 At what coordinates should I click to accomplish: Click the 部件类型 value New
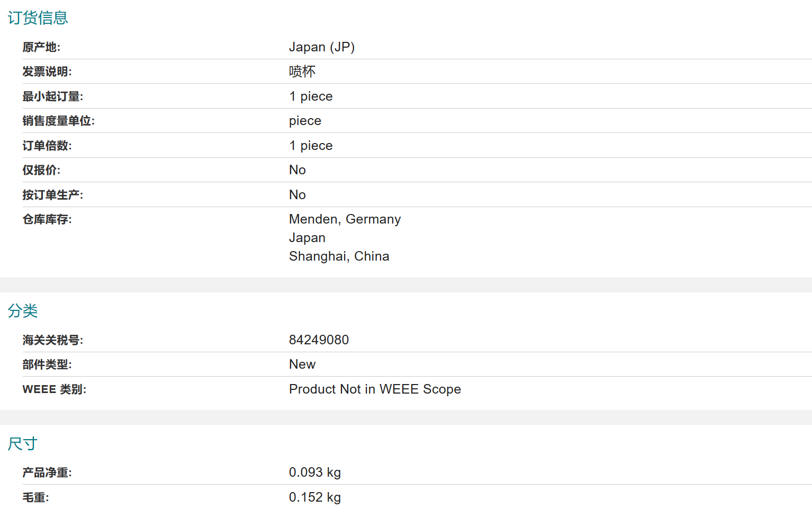pos(302,364)
